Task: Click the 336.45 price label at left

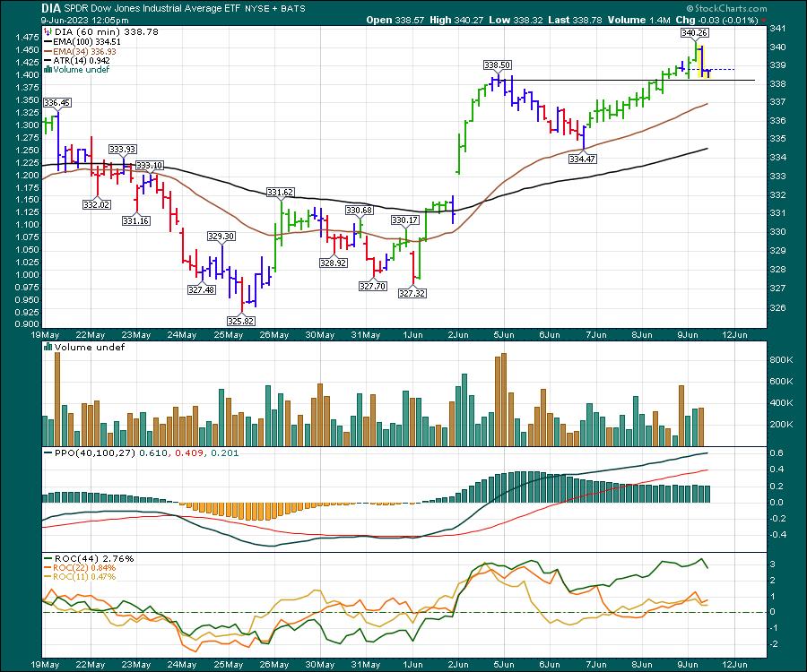Action: (x=56, y=103)
